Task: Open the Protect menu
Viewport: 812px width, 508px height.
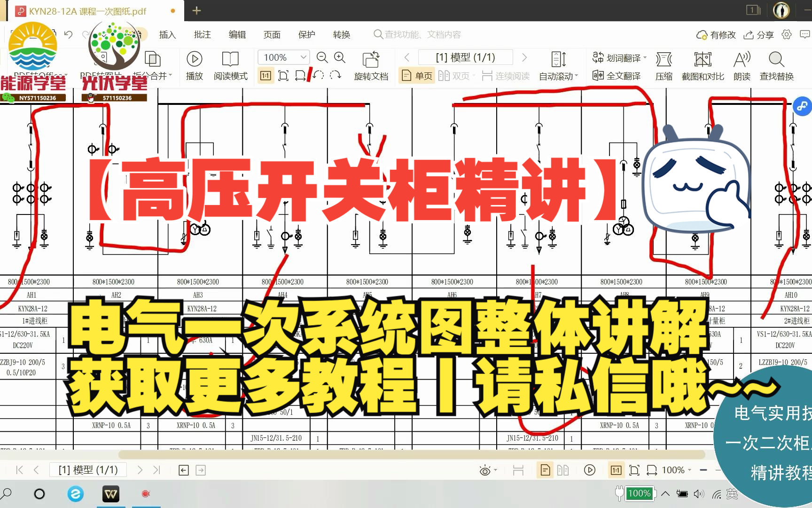Action: tap(306, 34)
